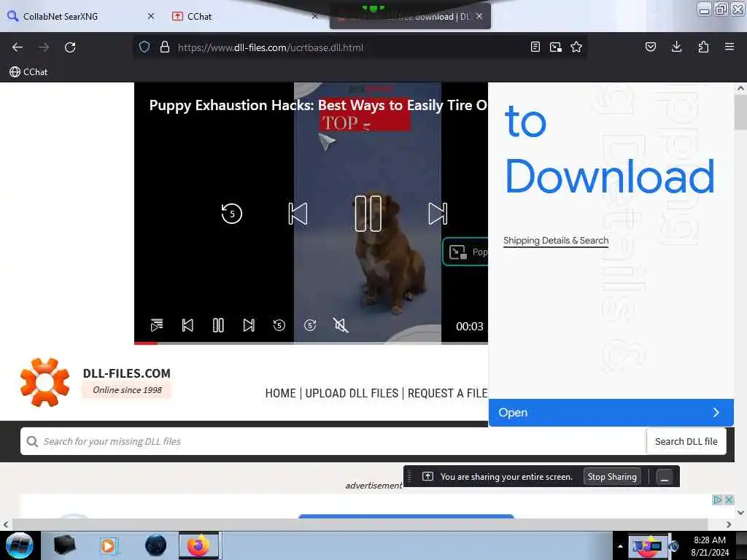Click the padlock site info icon
Image resolution: width=747 pixels, height=560 pixels.
click(x=165, y=47)
